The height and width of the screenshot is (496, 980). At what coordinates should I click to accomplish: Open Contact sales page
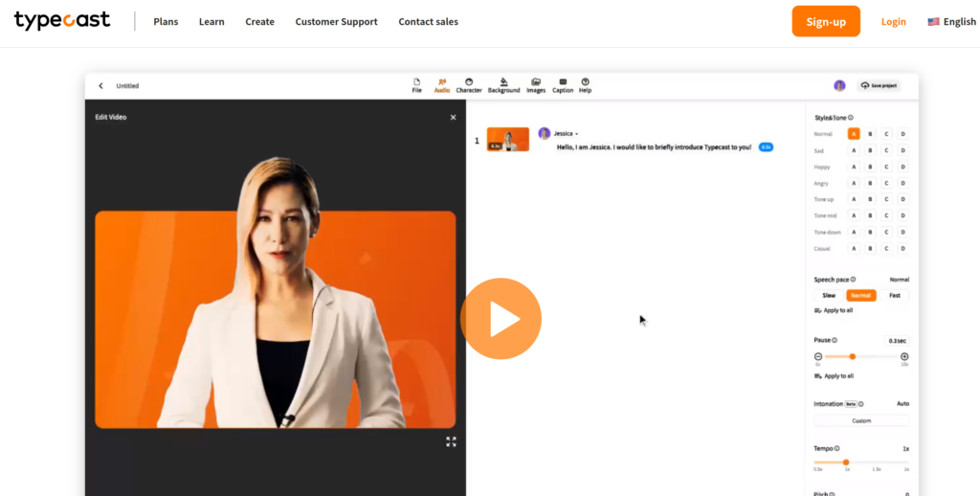(x=428, y=21)
